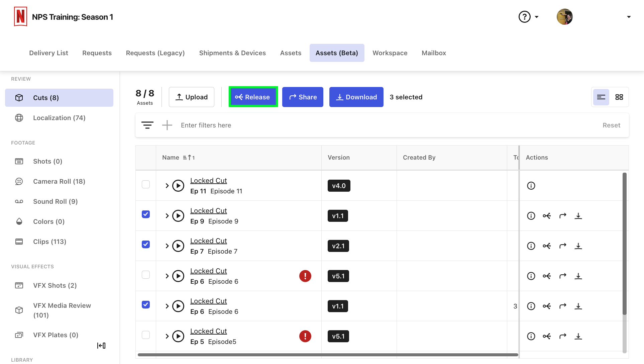Click the Download button

pos(356,97)
